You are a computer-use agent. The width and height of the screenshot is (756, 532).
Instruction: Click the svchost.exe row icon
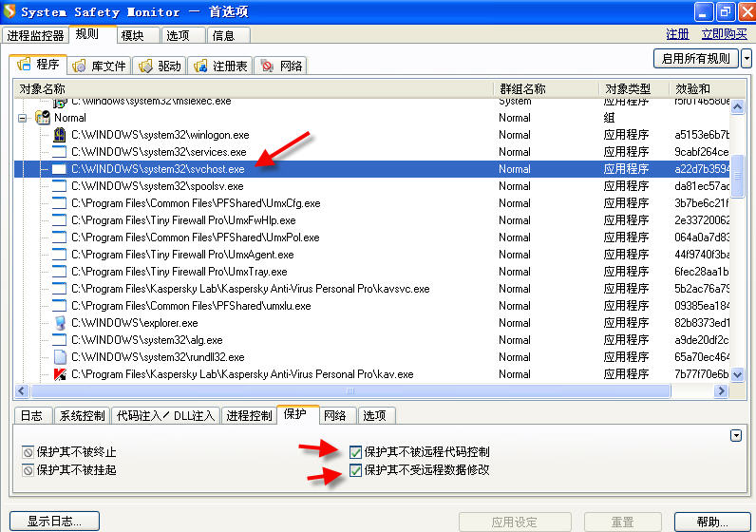[x=59, y=169]
